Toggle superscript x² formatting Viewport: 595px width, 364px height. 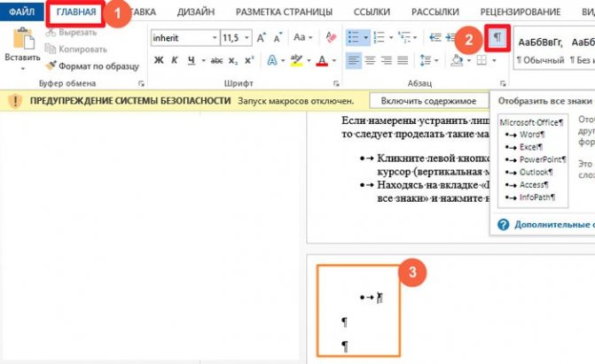pos(249,60)
